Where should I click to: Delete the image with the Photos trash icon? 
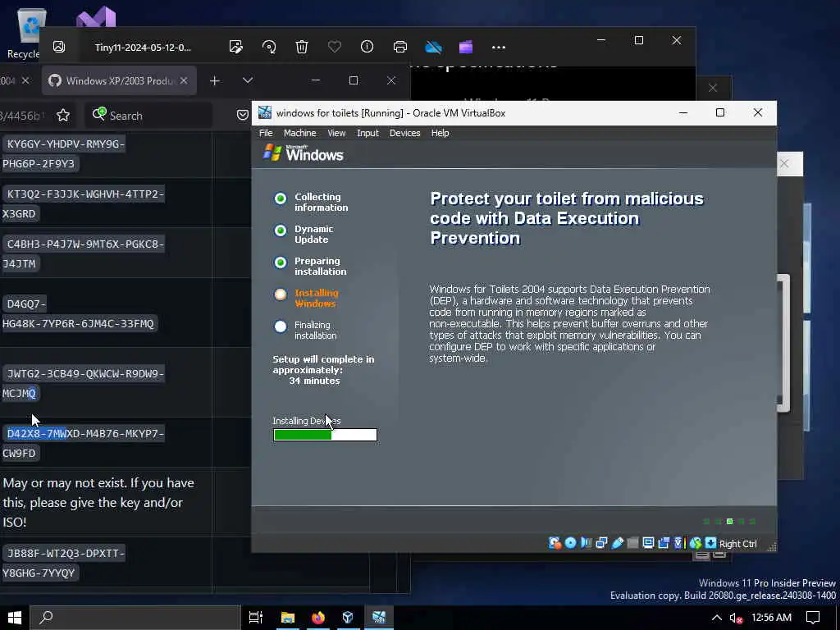302,47
